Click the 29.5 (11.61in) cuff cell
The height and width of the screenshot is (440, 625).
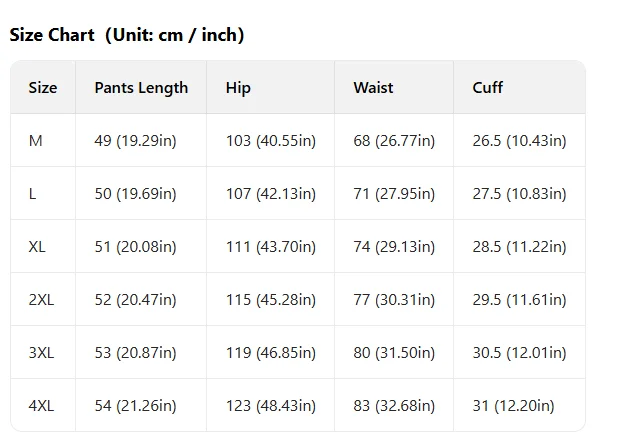(x=519, y=300)
